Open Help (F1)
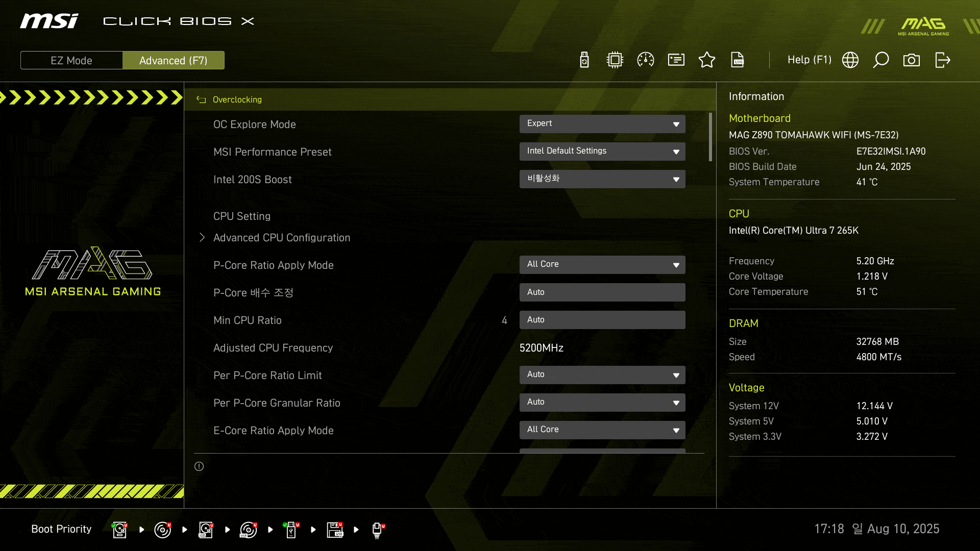Image resolution: width=980 pixels, height=551 pixels. pos(810,60)
